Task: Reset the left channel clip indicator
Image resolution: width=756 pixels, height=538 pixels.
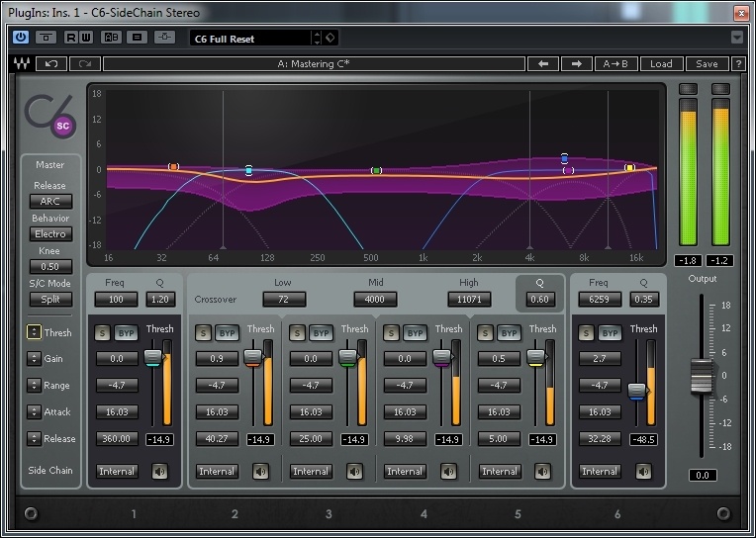Action: (688, 89)
